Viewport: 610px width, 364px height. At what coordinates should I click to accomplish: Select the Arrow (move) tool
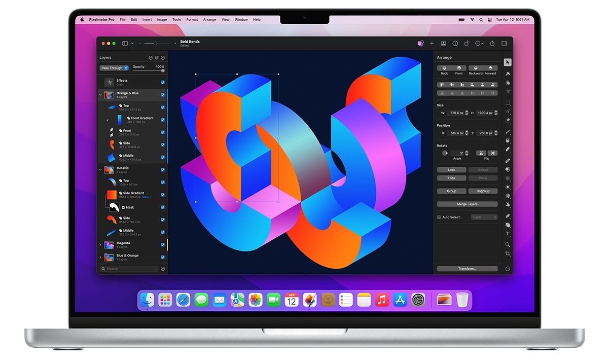[x=508, y=62]
